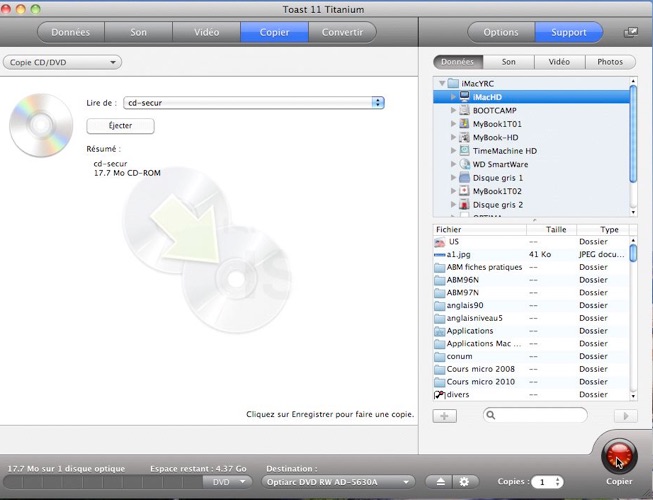
Task: Click the a1.jpg file icon
Action: coord(439,254)
